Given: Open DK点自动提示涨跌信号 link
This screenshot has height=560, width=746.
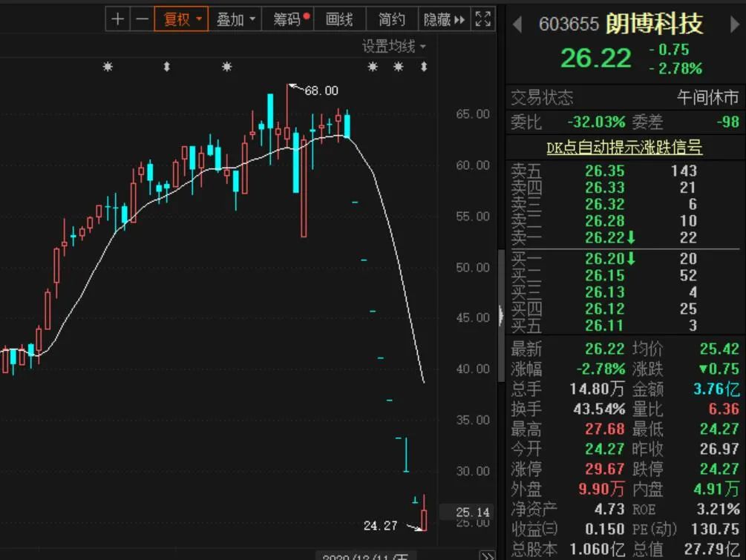Looking at the screenshot, I should click(x=624, y=148).
